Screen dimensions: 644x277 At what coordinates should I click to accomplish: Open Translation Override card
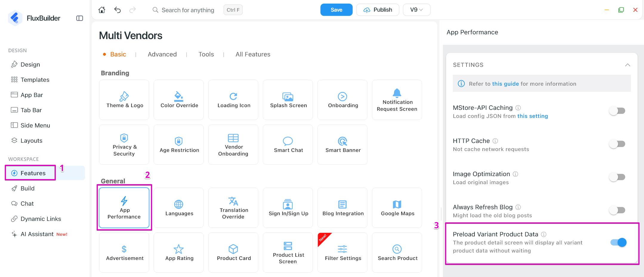233,208
